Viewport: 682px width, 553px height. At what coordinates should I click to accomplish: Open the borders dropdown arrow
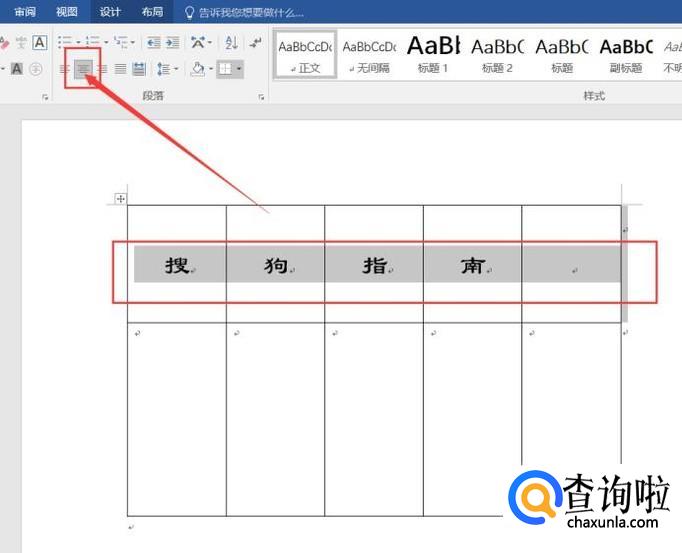[x=239, y=69]
